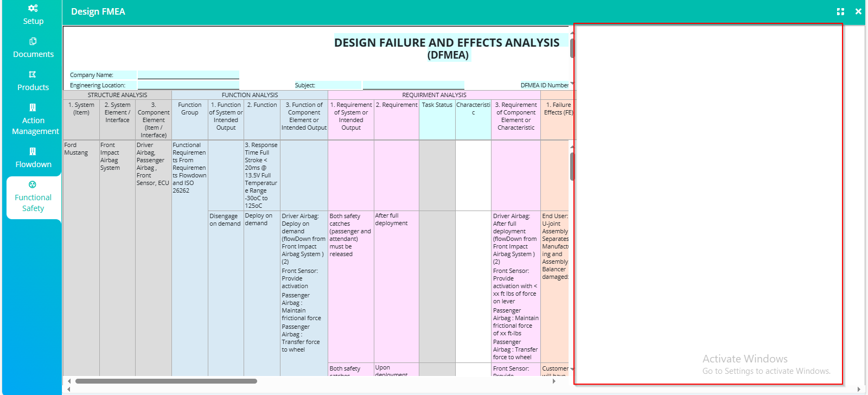Click the 'Function Group' column header
This screenshot has width=868, height=395.
point(190,119)
